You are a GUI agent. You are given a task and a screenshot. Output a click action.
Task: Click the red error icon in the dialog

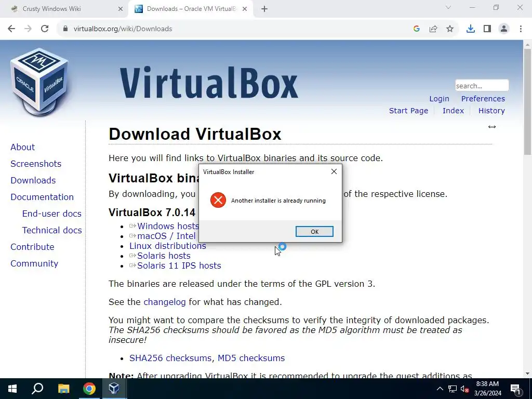(x=218, y=200)
